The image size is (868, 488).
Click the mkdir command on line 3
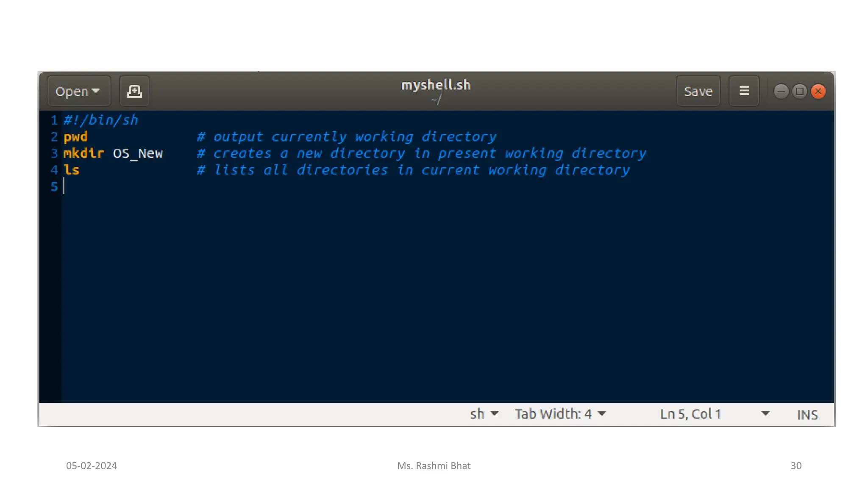click(x=83, y=153)
